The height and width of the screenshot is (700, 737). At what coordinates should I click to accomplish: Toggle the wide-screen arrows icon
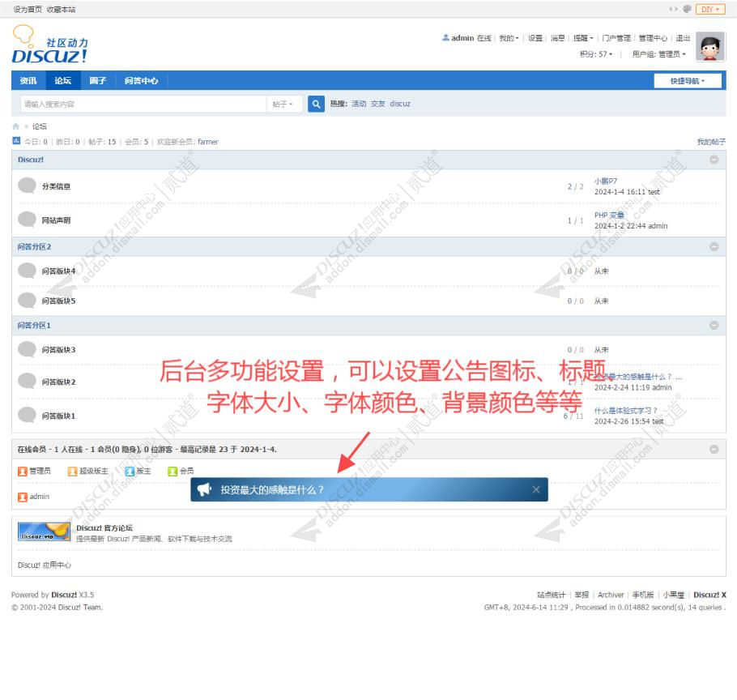click(674, 9)
